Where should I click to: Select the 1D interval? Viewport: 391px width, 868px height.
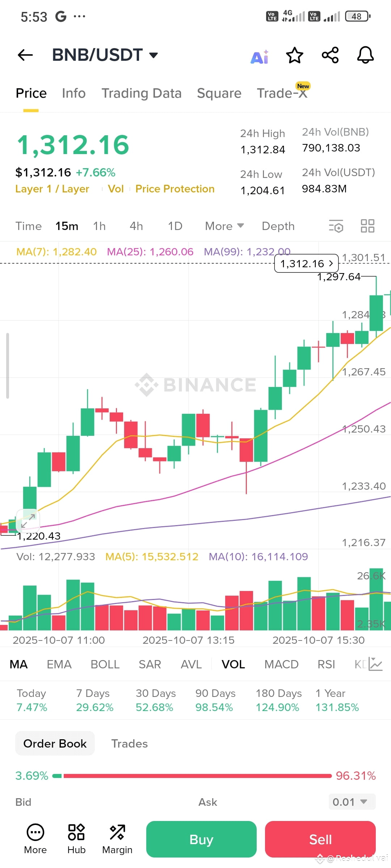click(x=175, y=226)
